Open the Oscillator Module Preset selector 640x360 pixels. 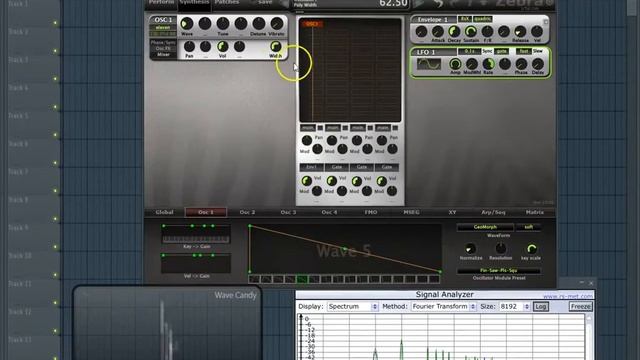pos(499,271)
